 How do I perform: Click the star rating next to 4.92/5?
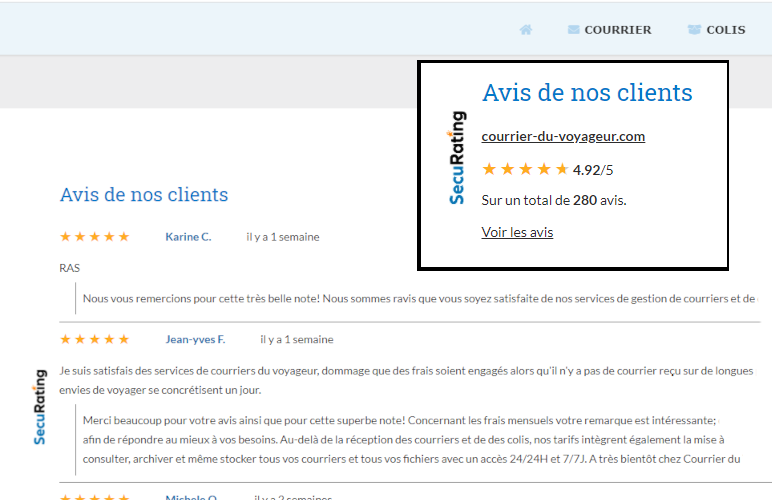click(525, 169)
